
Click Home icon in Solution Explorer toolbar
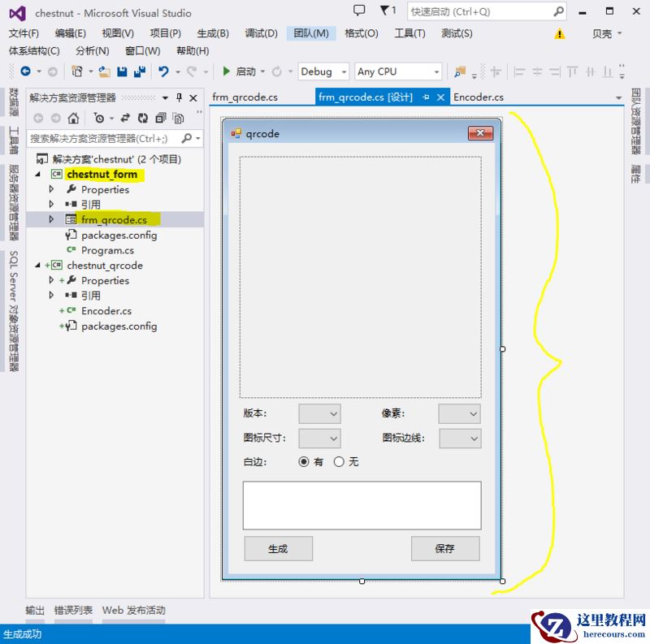pyautogui.click(x=73, y=119)
